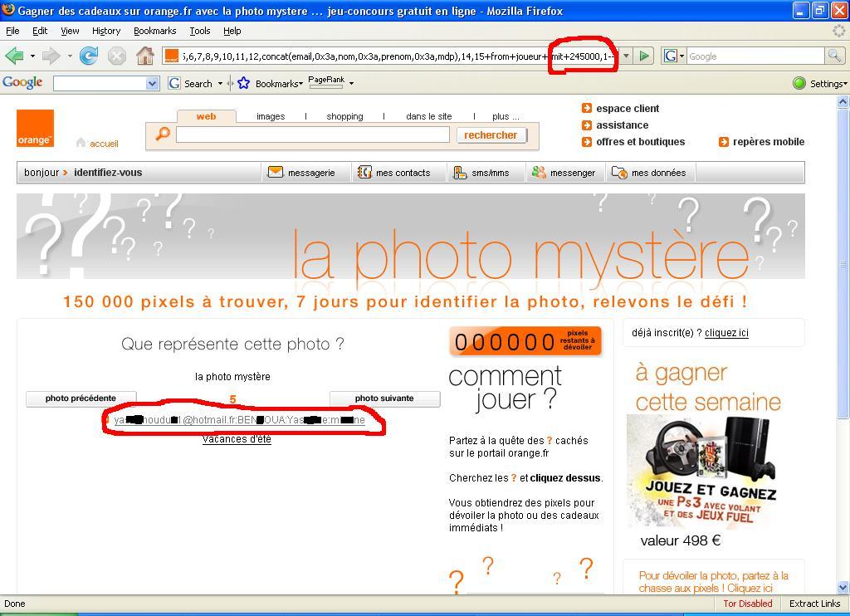The image size is (850, 616).
Task: Click the scrollbar up arrow
Action: pyautogui.click(x=843, y=101)
